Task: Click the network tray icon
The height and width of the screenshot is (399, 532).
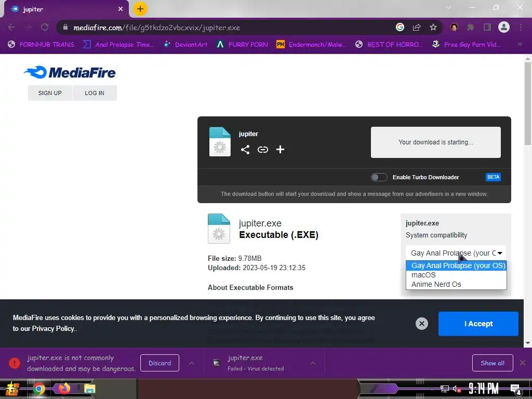Action: coord(444,389)
